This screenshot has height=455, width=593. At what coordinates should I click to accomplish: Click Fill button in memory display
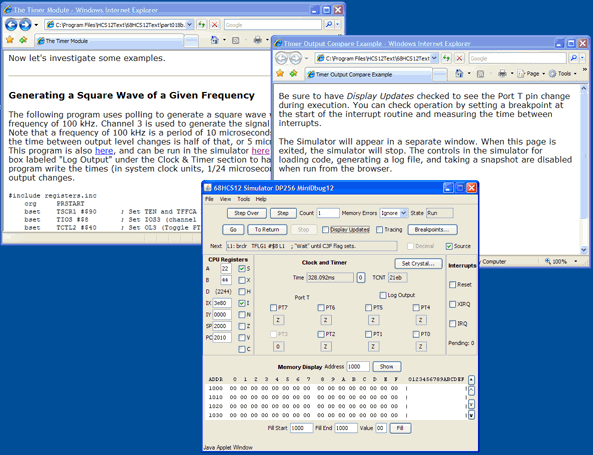click(x=400, y=428)
